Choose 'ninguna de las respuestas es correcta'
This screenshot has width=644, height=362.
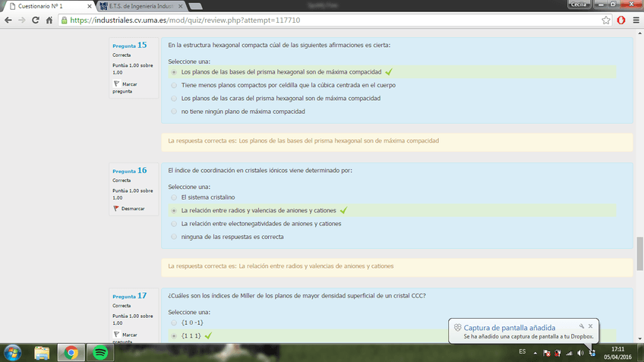175,237
